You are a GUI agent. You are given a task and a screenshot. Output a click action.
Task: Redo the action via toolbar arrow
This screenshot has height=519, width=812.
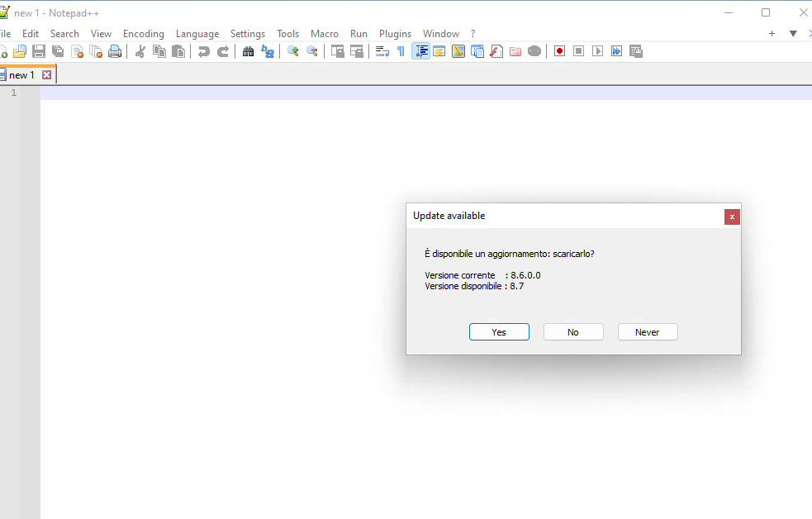pyautogui.click(x=223, y=51)
